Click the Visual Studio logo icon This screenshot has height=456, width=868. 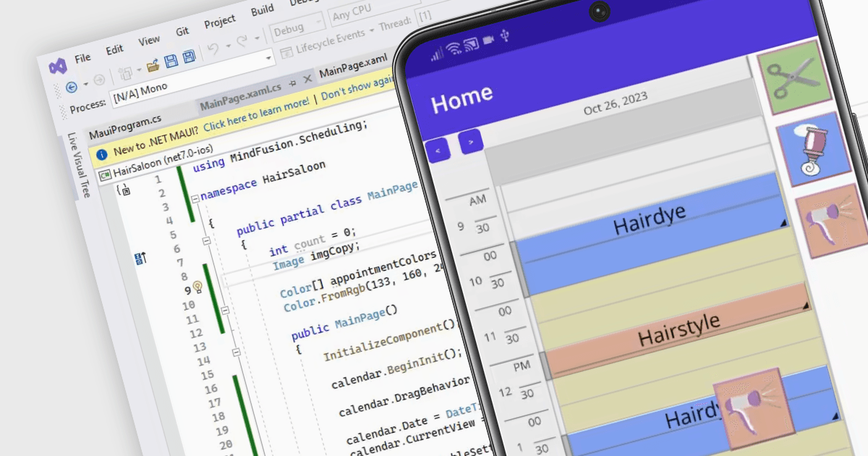pos(57,67)
